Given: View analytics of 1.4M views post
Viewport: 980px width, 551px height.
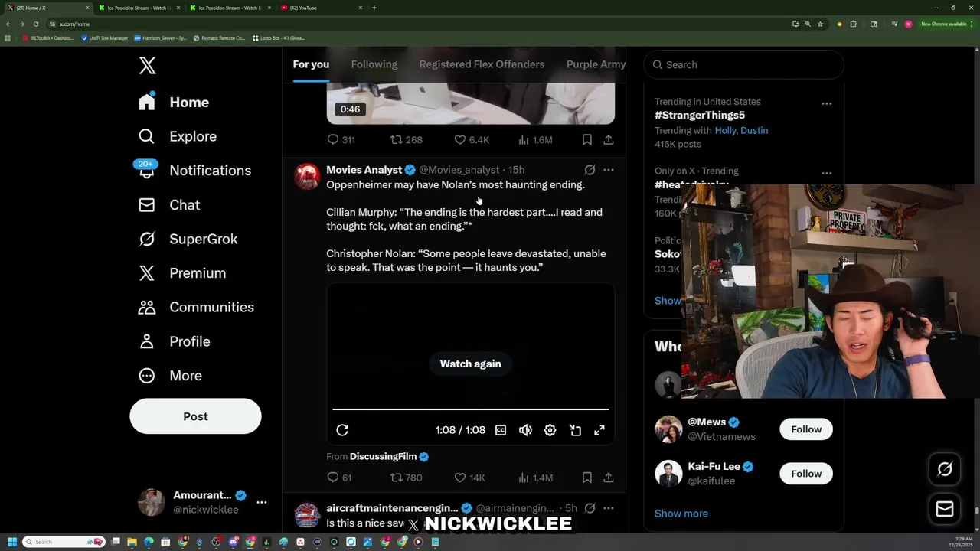Looking at the screenshot, I should coord(535,478).
